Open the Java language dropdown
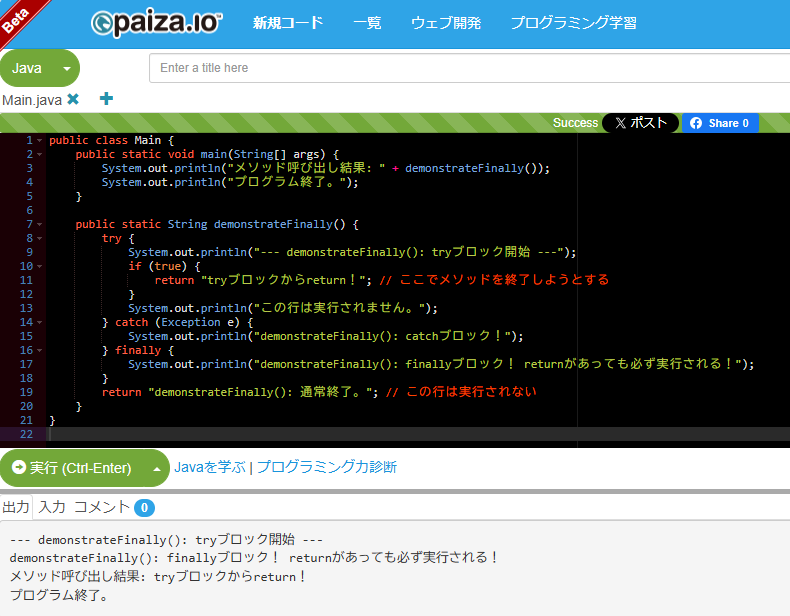The image size is (790, 616). click(x=40, y=68)
